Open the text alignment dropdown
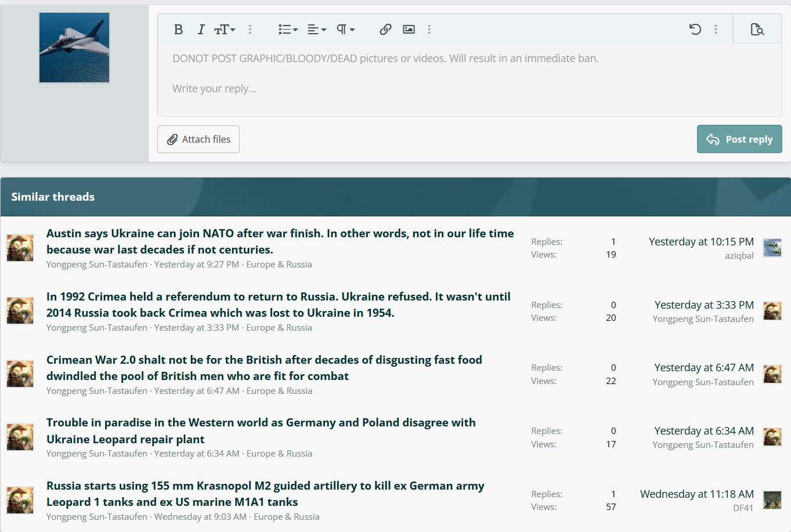 pyautogui.click(x=316, y=30)
